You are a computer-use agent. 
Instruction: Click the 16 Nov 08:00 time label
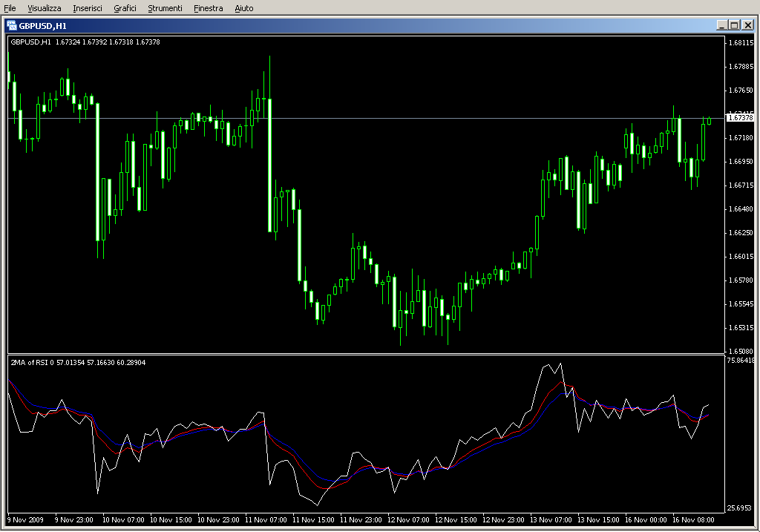(x=693, y=520)
